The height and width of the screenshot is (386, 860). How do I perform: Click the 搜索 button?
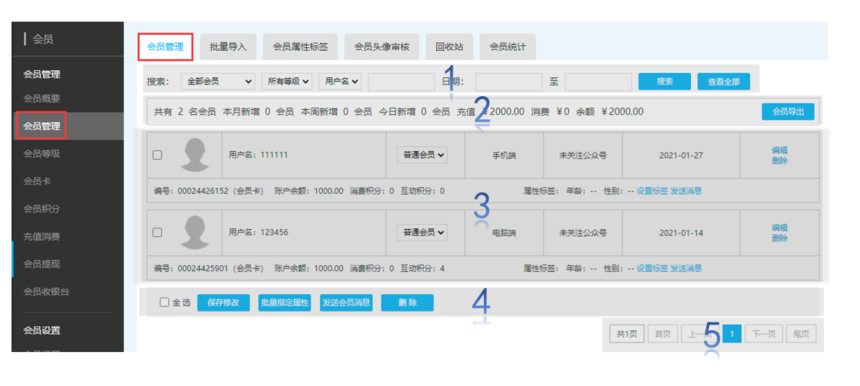(665, 82)
